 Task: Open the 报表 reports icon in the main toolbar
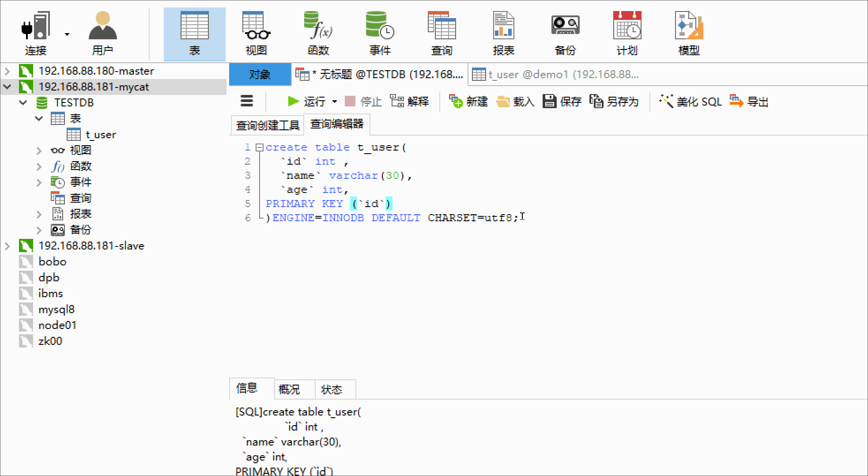pos(504,34)
